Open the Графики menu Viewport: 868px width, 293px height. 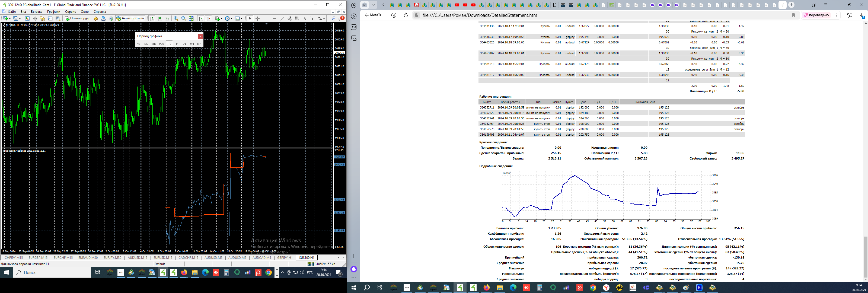(x=54, y=11)
